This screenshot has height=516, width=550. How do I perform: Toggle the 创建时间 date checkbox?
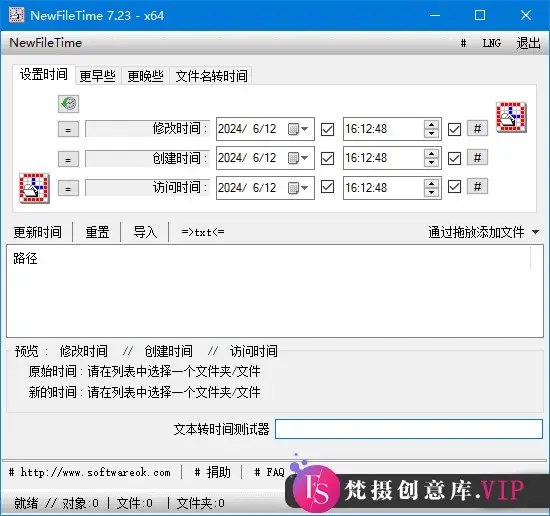(x=327, y=158)
